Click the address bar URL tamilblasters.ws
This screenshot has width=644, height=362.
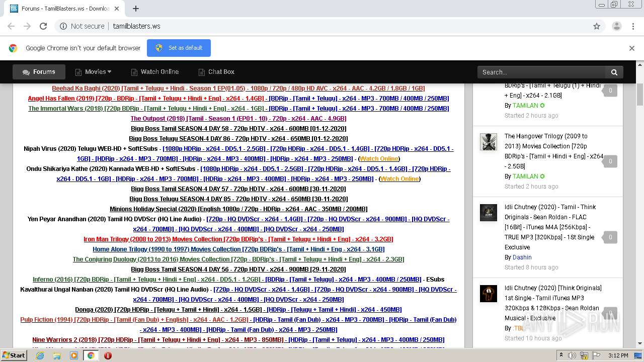tap(137, 26)
